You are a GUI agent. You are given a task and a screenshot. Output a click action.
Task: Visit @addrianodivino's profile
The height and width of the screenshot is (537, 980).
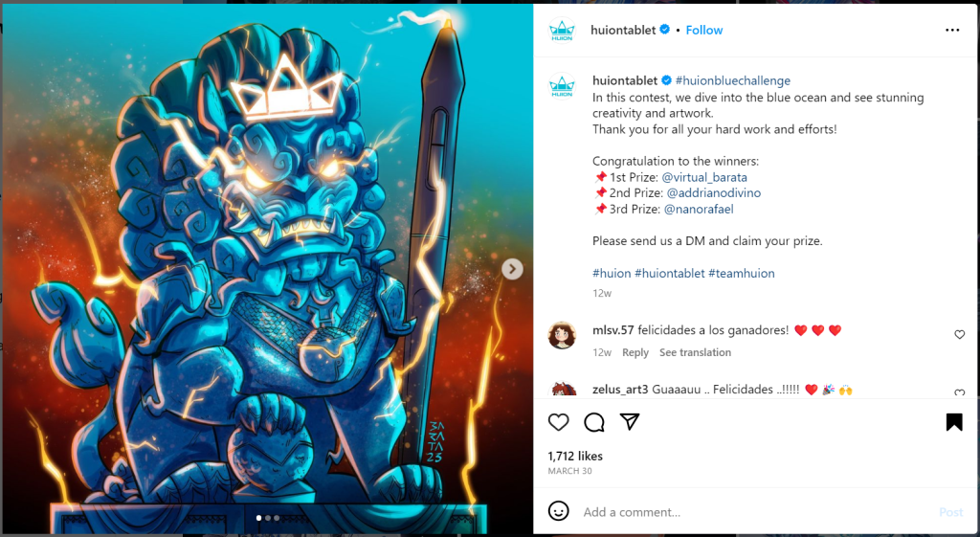713,193
